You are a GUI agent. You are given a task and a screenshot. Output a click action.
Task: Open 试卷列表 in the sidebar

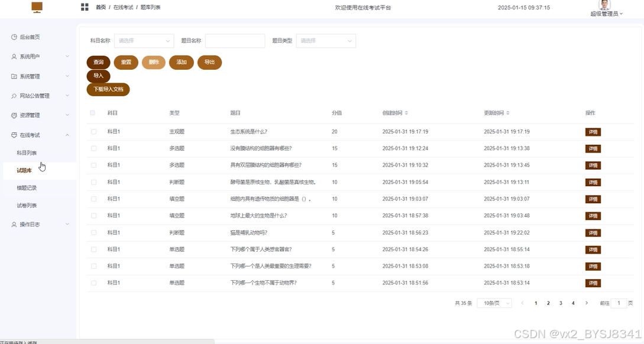(27, 206)
